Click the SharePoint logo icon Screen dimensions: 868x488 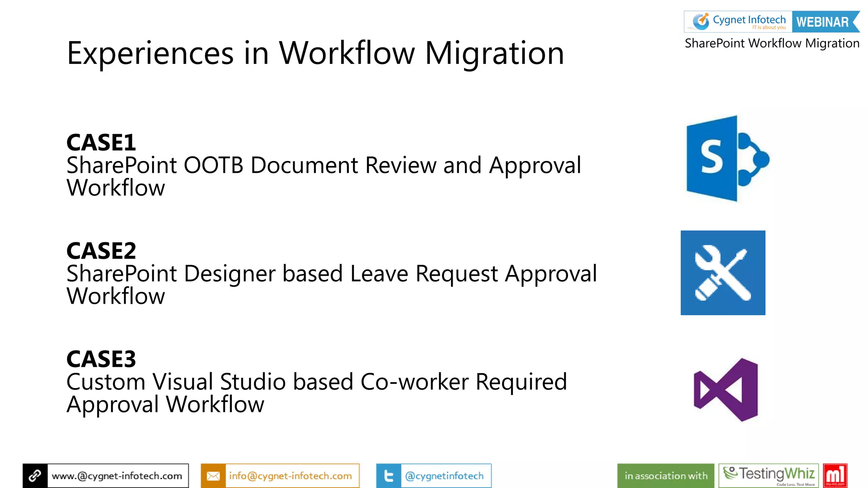tap(728, 158)
